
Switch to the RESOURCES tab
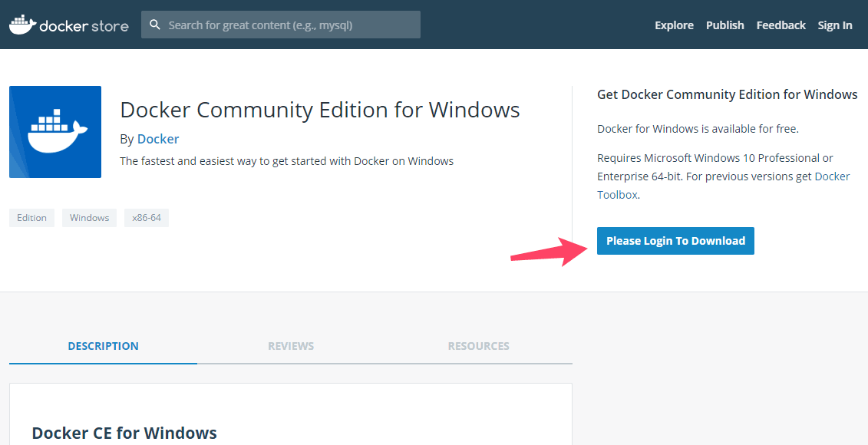click(478, 346)
